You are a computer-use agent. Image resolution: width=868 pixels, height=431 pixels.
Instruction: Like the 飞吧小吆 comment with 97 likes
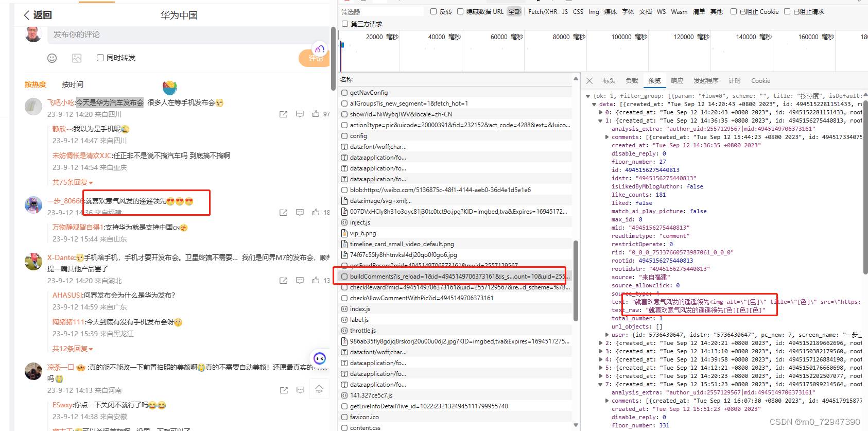coord(316,114)
